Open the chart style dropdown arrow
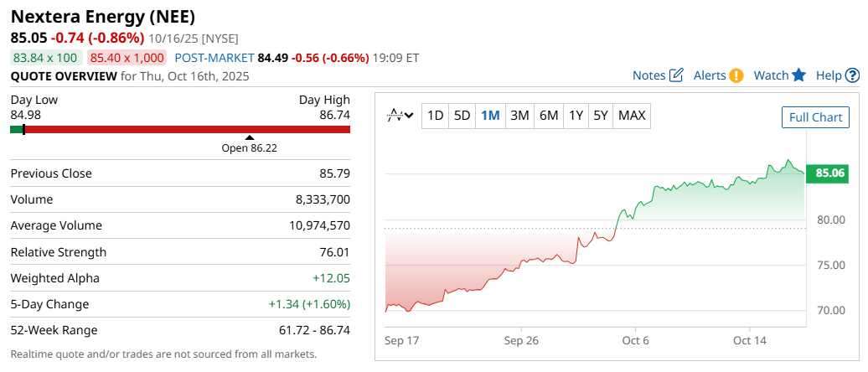 [409, 116]
